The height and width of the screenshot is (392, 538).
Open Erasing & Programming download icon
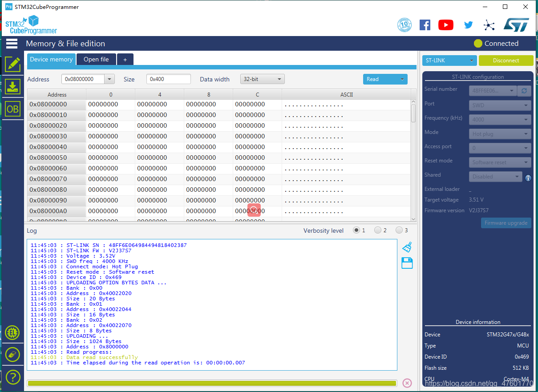click(12, 87)
